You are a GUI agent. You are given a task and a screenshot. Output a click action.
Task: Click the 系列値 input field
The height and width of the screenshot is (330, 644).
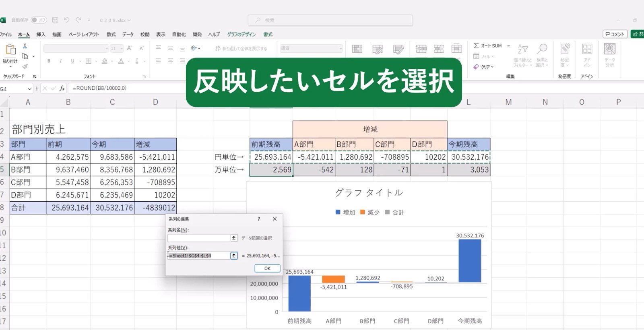pyautogui.click(x=199, y=256)
